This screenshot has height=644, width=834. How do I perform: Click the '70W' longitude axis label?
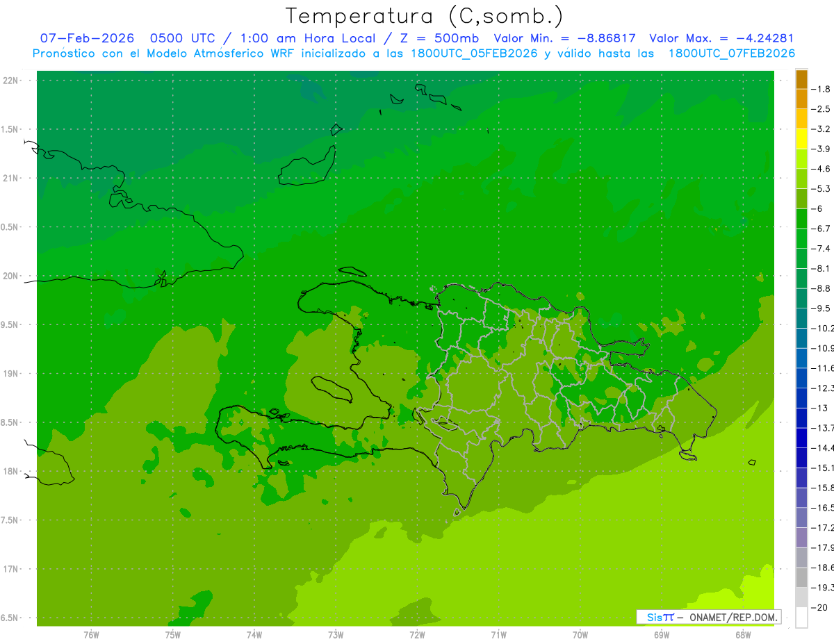click(x=580, y=635)
